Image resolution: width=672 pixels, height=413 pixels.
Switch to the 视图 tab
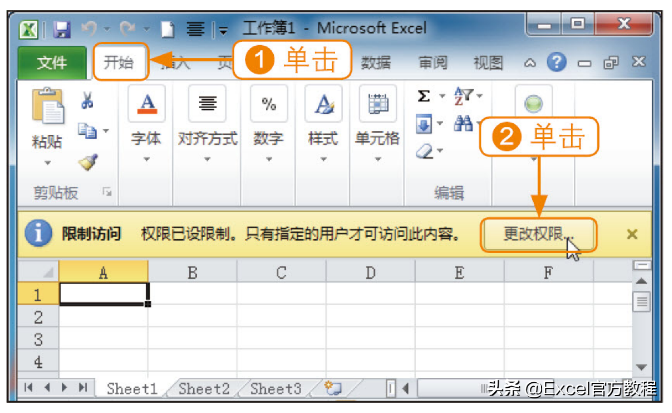(488, 63)
